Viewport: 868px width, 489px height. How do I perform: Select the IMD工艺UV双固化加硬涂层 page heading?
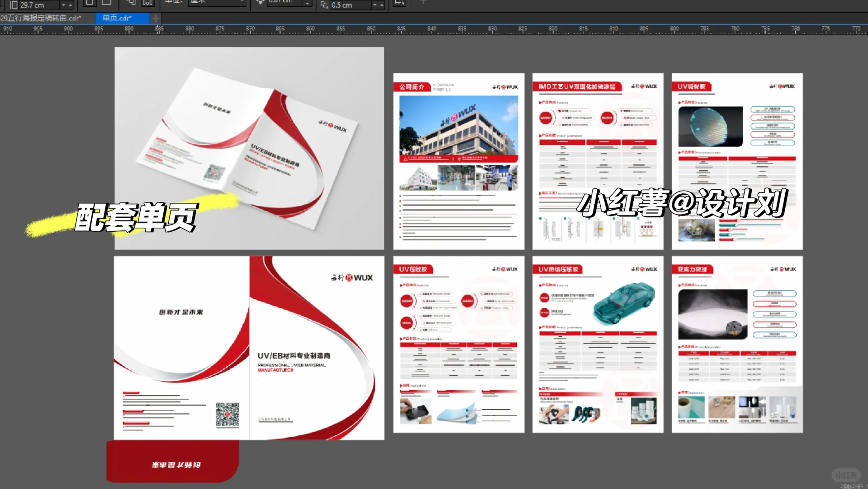tap(577, 86)
